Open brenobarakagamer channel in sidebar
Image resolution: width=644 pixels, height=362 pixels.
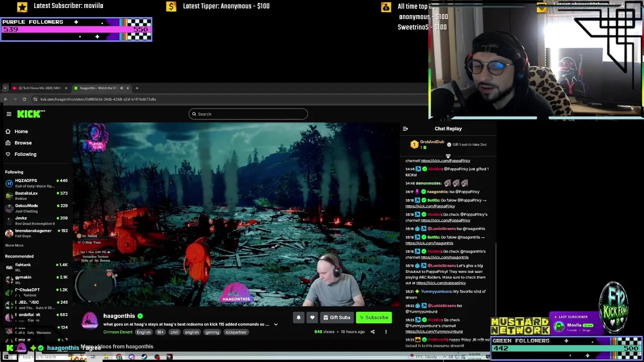coord(36,233)
